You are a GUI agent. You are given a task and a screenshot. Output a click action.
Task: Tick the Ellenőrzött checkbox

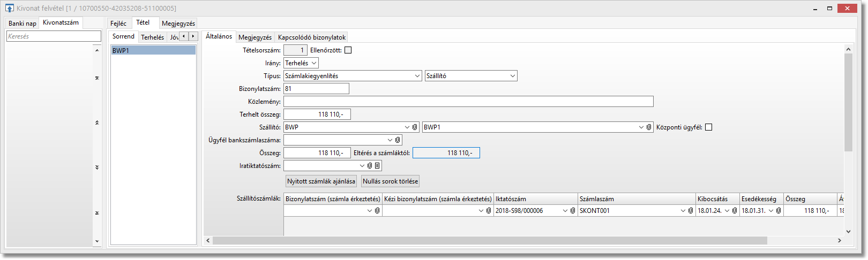click(348, 50)
